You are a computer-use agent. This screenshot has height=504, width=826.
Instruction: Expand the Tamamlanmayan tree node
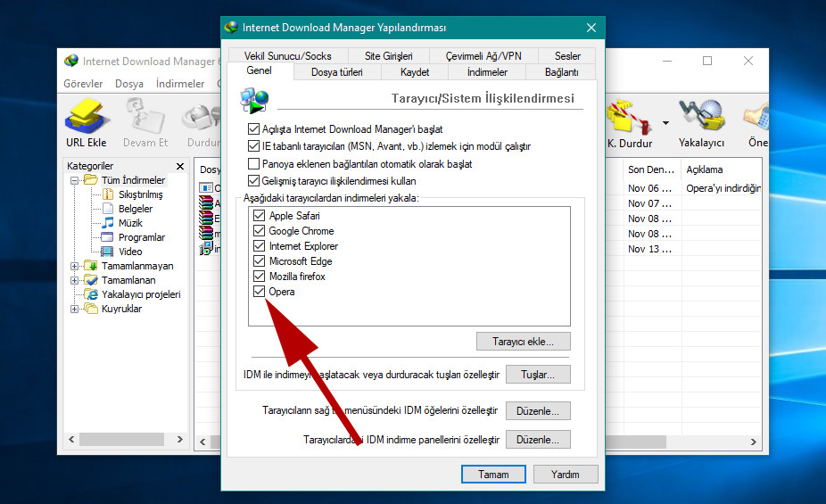tap(74, 266)
